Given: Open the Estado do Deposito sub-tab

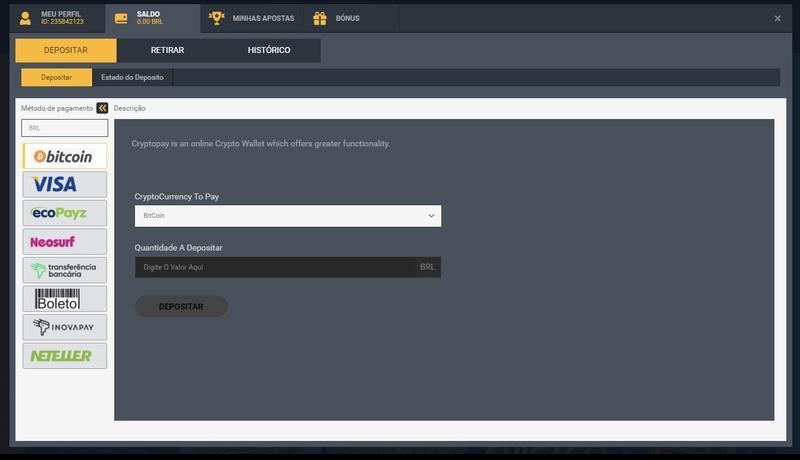Looking at the screenshot, I should click(x=132, y=77).
